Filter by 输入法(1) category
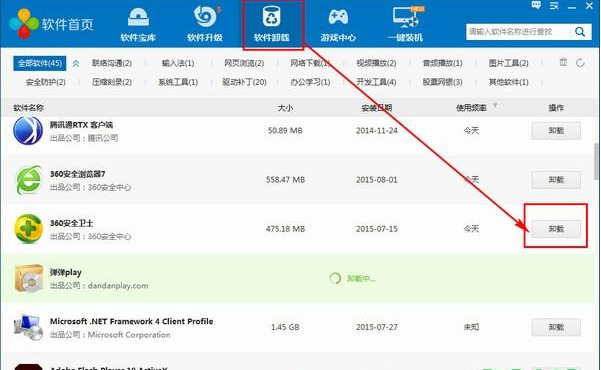This screenshot has height=370, width=601. click(178, 63)
